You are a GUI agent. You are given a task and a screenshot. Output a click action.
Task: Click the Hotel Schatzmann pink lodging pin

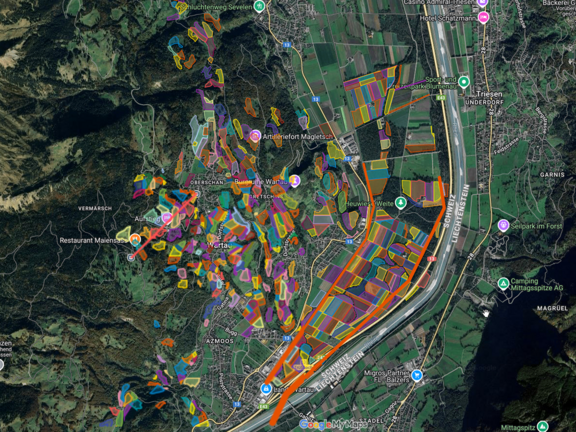coord(483,17)
